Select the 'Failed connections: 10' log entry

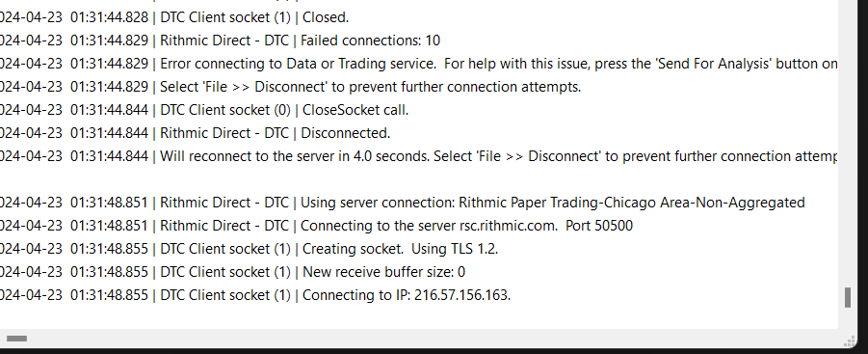pyautogui.click(x=221, y=41)
